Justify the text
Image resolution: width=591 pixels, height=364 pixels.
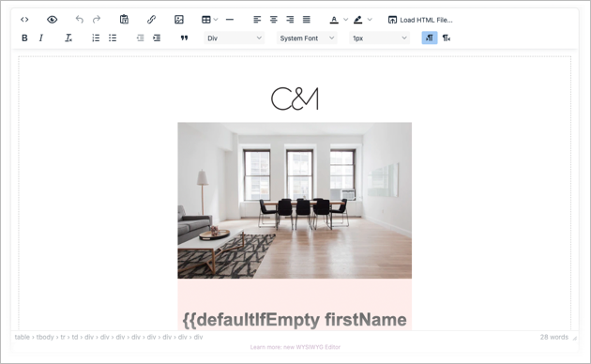point(307,19)
